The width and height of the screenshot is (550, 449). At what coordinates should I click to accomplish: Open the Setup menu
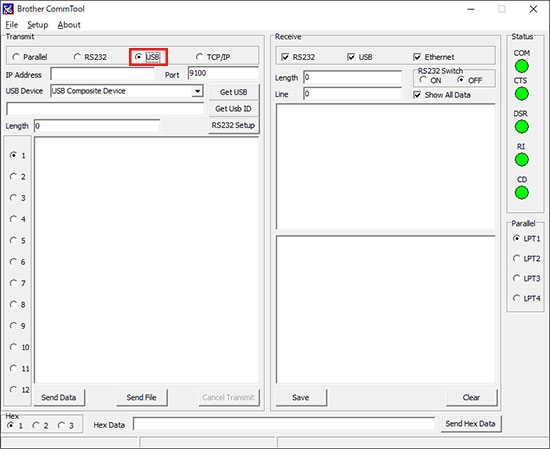pyautogui.click(x=38, y=25)
